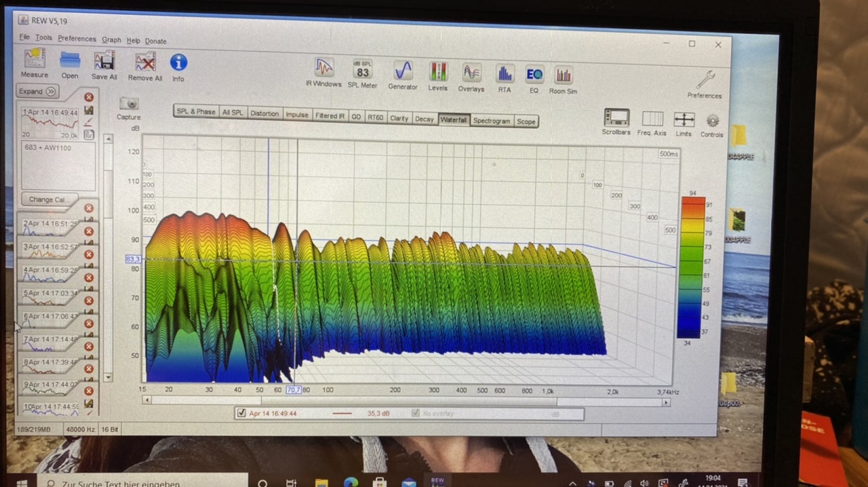The image size is (868, 487).
Task: Click the Capture camera icon
Action: 129,104
